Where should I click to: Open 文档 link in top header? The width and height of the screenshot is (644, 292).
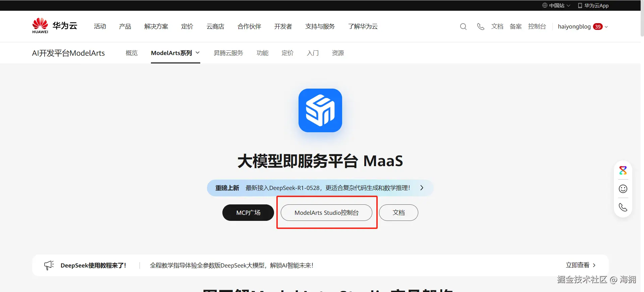coord(497,27)
